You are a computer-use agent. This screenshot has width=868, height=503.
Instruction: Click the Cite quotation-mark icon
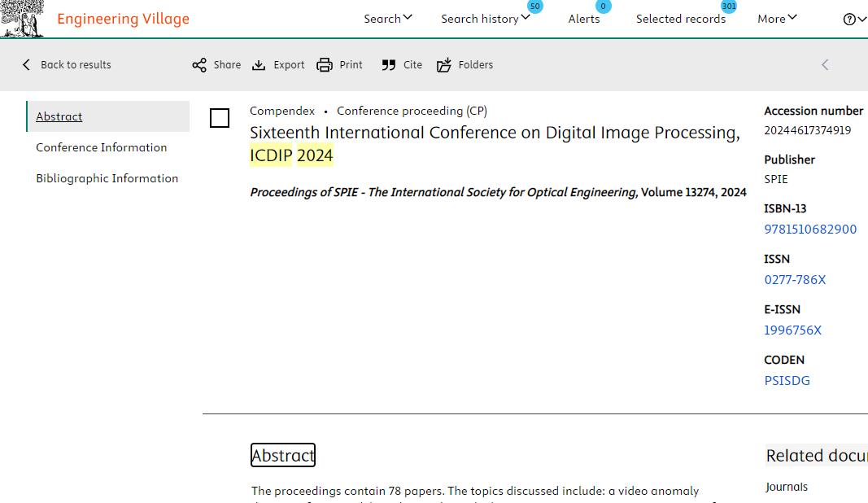(x=389, y=65)
